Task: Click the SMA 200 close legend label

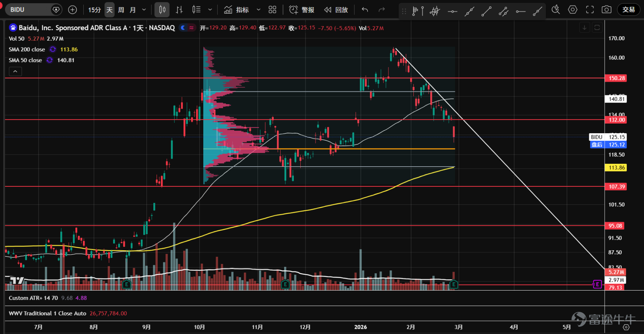Action: tap(27, 49)
